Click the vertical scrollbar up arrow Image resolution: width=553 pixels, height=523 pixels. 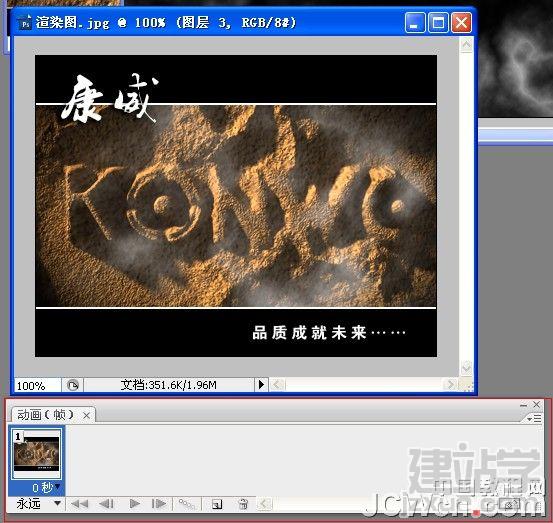[466, 44]
